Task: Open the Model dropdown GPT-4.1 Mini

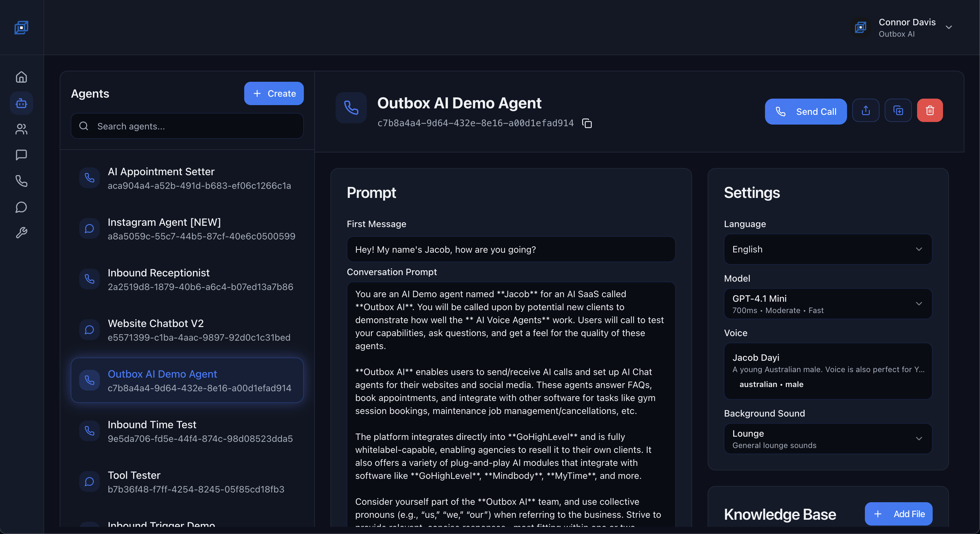Action: [x=828, y=304]
